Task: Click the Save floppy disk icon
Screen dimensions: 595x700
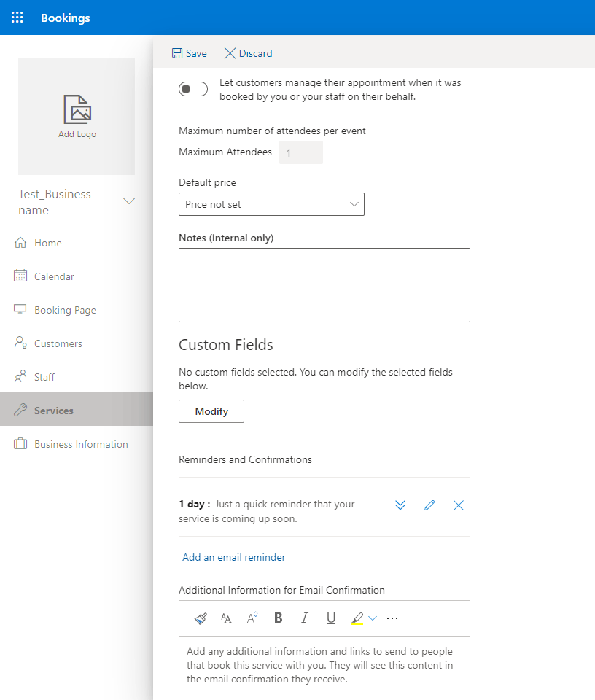Action: pos(177,53)
